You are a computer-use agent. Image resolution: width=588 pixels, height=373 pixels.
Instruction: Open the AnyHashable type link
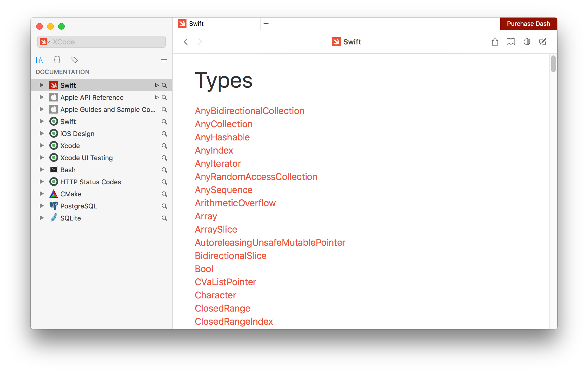click(222, 137)
